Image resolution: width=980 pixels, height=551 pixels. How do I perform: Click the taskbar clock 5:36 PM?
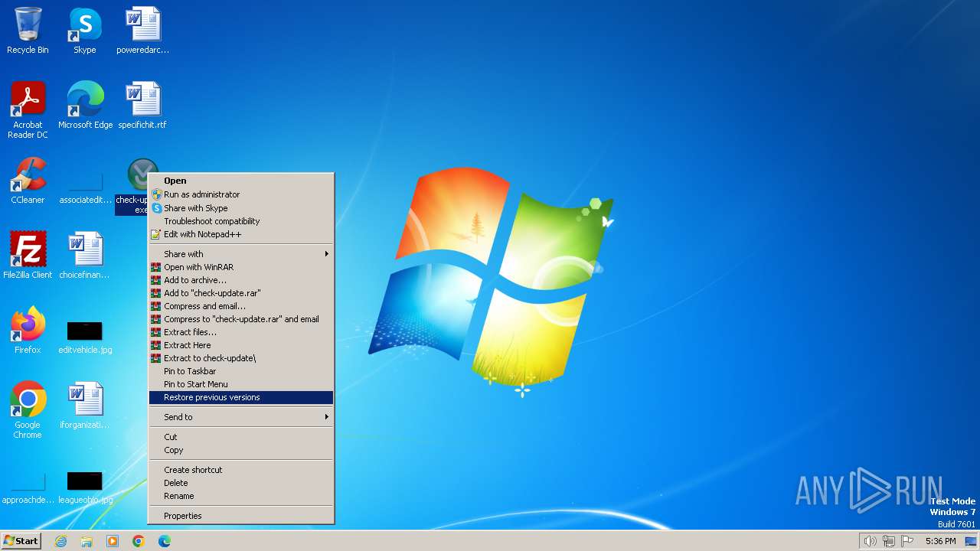click(x=940, y=541)
